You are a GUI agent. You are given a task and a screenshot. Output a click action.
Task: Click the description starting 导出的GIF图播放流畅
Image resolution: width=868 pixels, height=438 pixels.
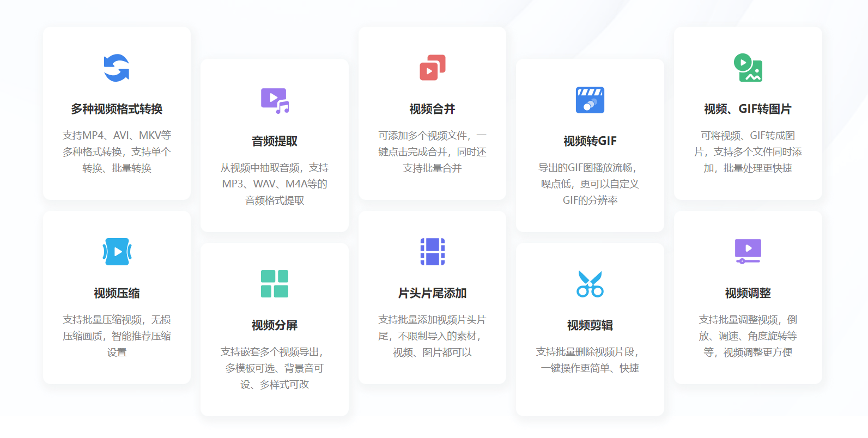click(x=590, y=184)
